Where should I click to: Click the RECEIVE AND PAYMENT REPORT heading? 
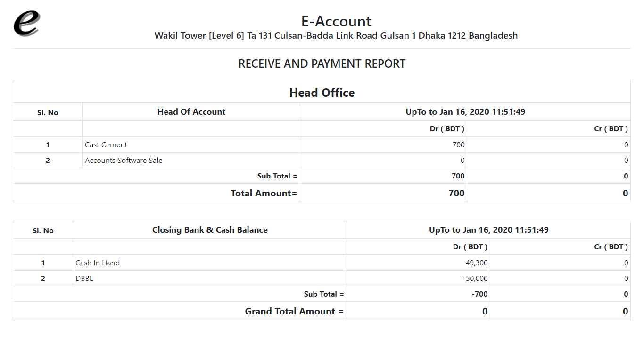[322, 63]
